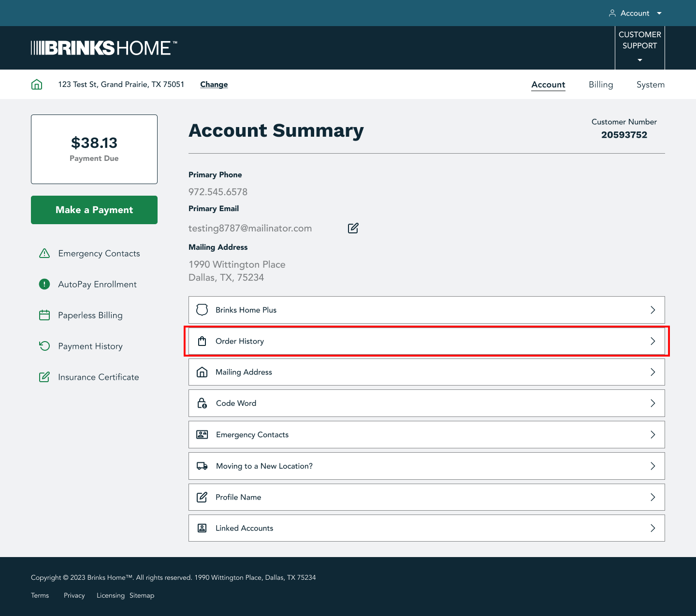Click the Brinks Home logo
The width and height of the screenshot is (696, 616).
click(x=104, y=48)
